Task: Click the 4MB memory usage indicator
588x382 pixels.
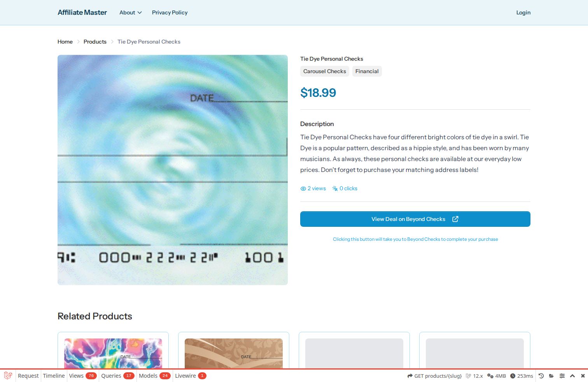Action: point(497,376)
